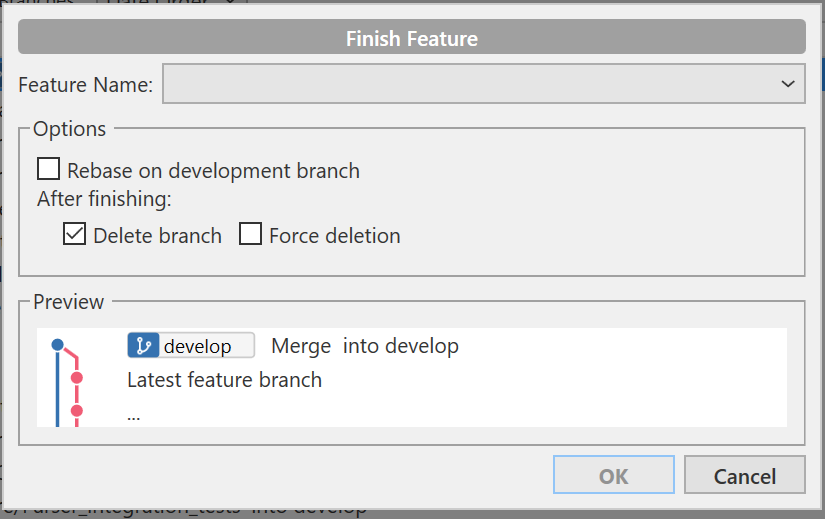Enable Rebase on development branch checkbox
The image size is (825, 519).
point(48,169)
